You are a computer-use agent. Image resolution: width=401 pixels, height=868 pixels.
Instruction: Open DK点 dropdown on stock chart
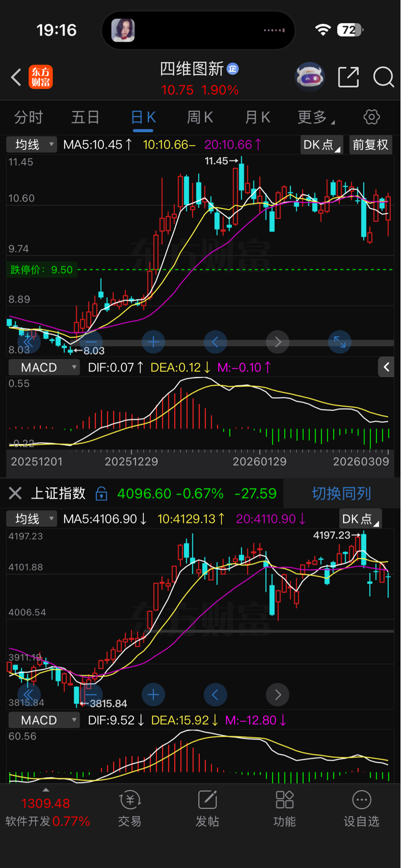click(322, 144)
